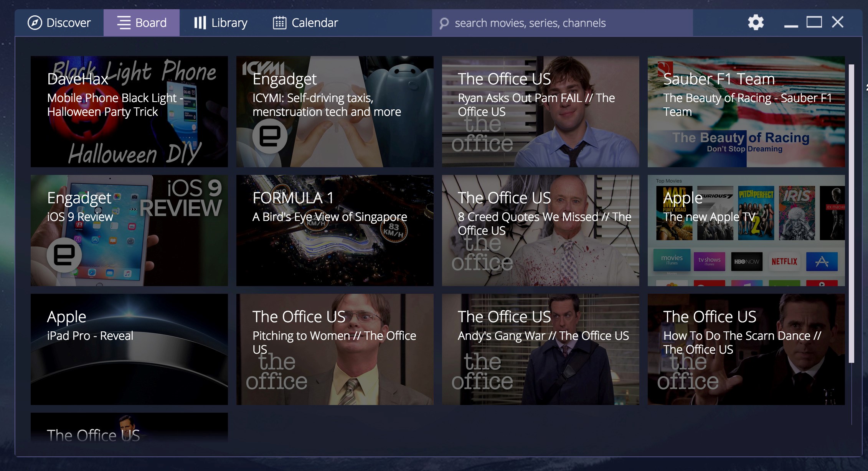
Task: Click the magnifier search icon
Action: (444, 23)
